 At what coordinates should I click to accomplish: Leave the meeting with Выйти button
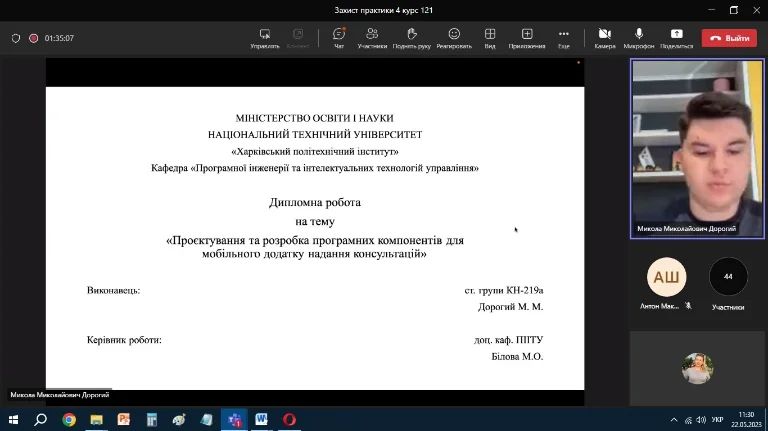(729, 38)
